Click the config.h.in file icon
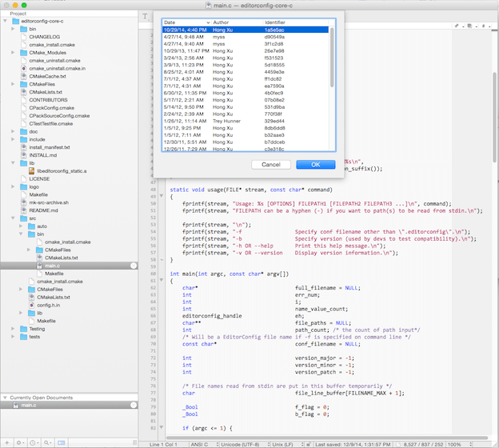499x448 pixels. click(32, 305)
